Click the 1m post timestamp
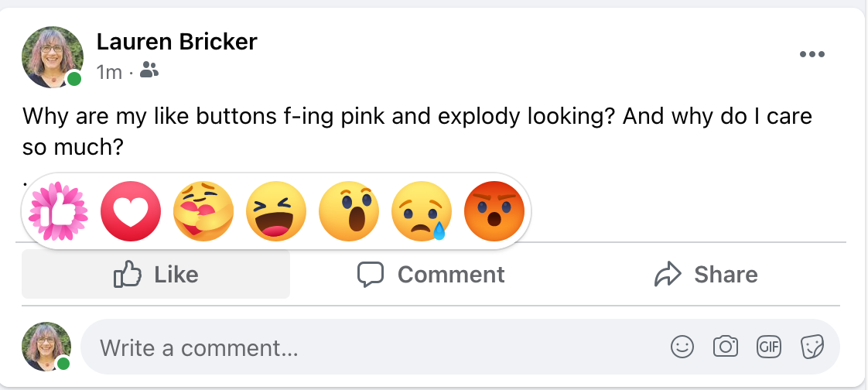This screenshot has height=390, width=868. click(x=109, y=73)
